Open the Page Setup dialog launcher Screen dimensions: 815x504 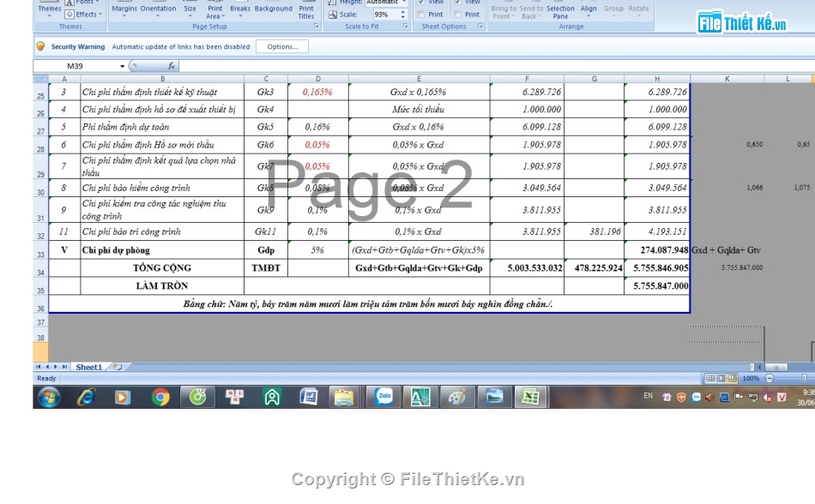[316, 26]
